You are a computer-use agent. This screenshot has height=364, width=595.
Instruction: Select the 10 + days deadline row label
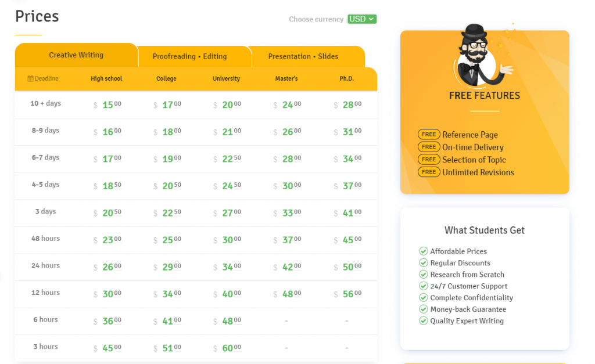tap(45, 103)
